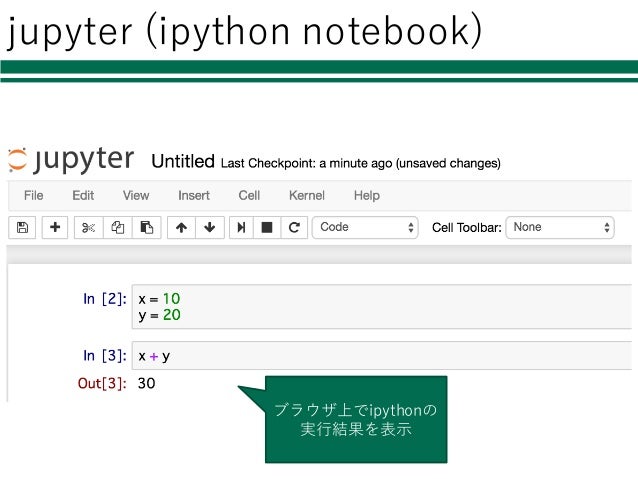Viewport: 638px width, 479px height.
Task: Move selected cell down with down arrow
Action: coord(210,227)
